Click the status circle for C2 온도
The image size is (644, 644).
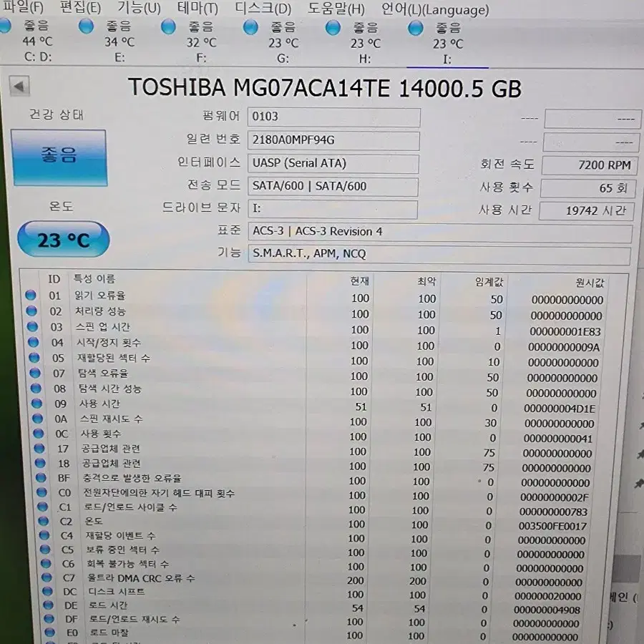[x=43, y=521]
